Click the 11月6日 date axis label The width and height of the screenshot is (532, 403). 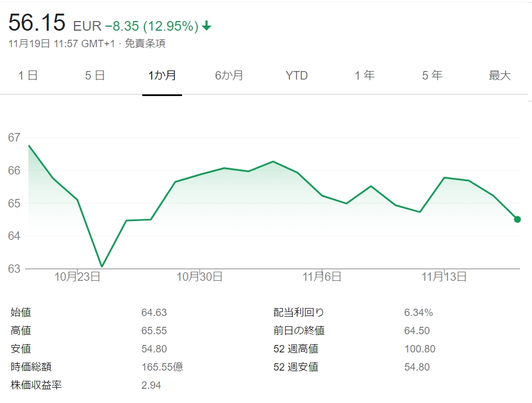(322, 277)
